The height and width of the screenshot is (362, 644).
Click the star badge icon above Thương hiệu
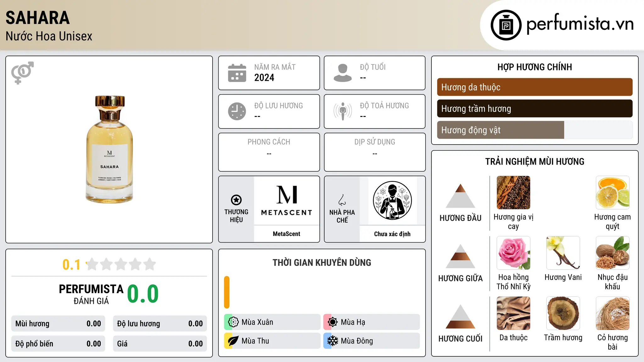(236, 200)
